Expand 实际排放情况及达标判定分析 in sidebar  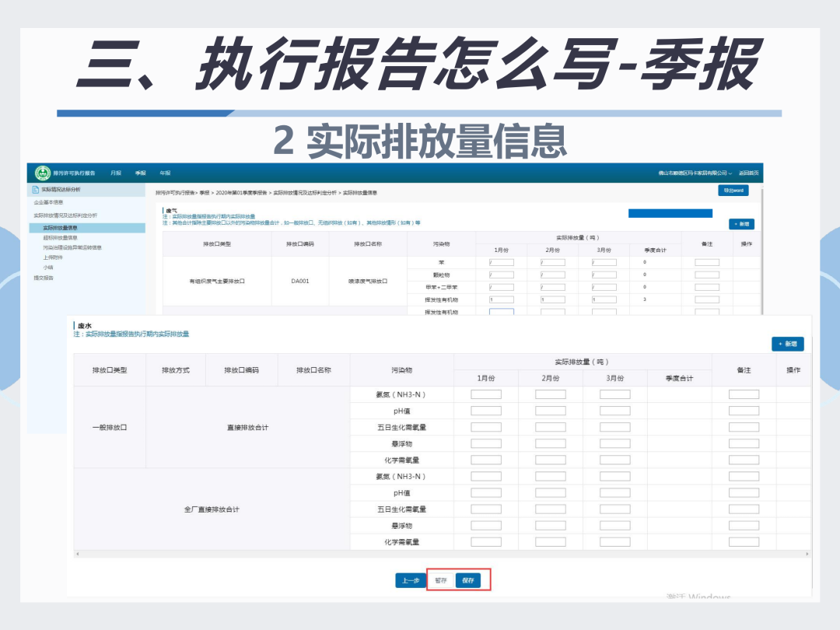[x=65, y=215]
